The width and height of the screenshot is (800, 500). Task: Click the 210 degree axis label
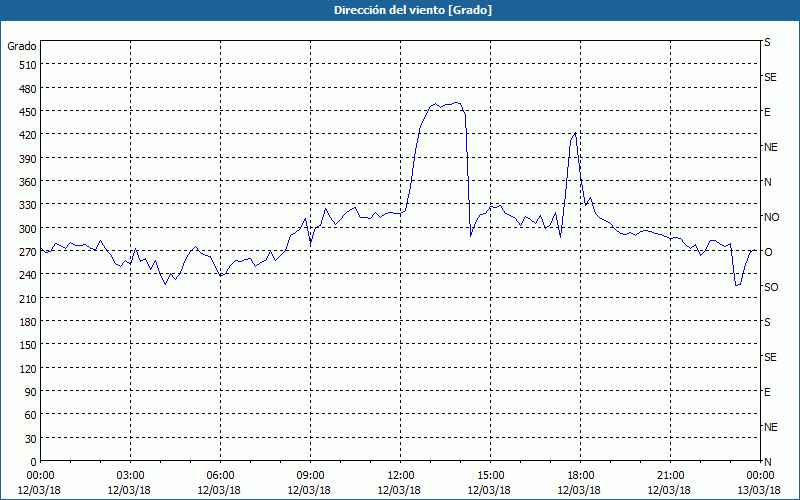point(28,298)
